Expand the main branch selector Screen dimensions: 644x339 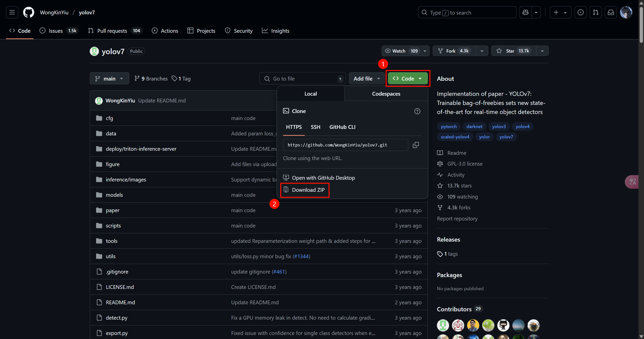[x=109, y=79]
